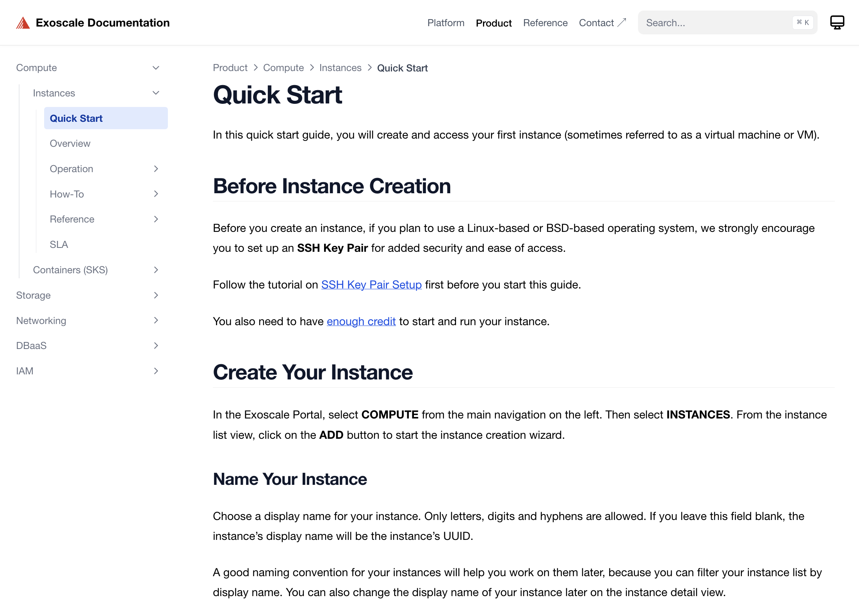Expand the Operation submenu chevron

click(x=156, y=169)
